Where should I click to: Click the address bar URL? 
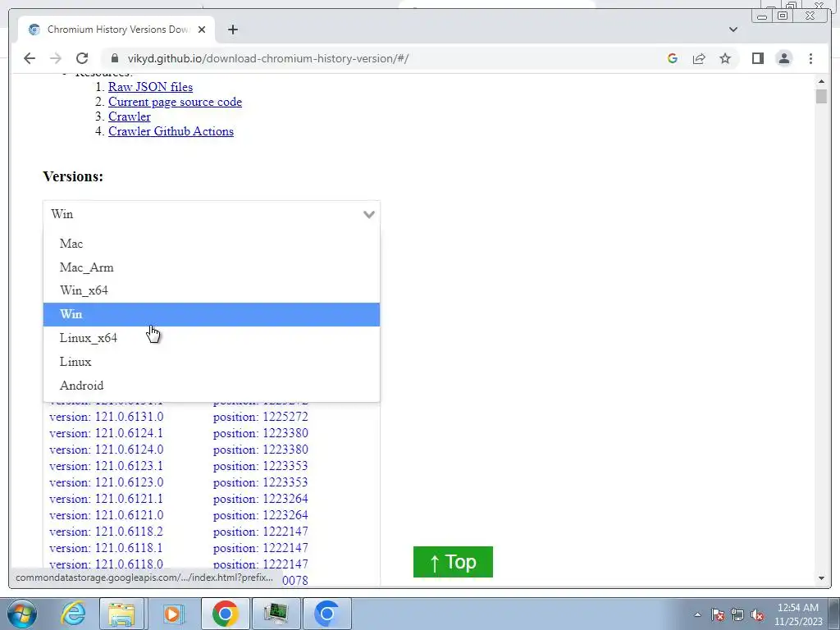click(268, 58)
